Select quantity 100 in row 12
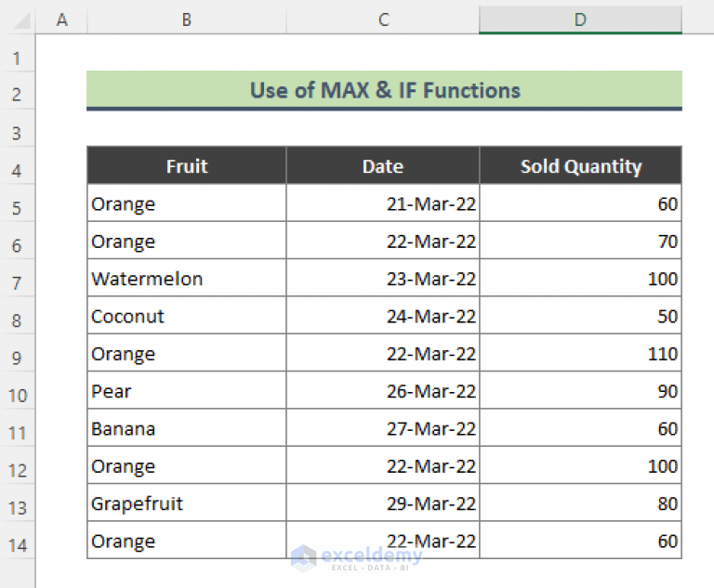This screenshot has width=714, height=588. coord(580,465)
